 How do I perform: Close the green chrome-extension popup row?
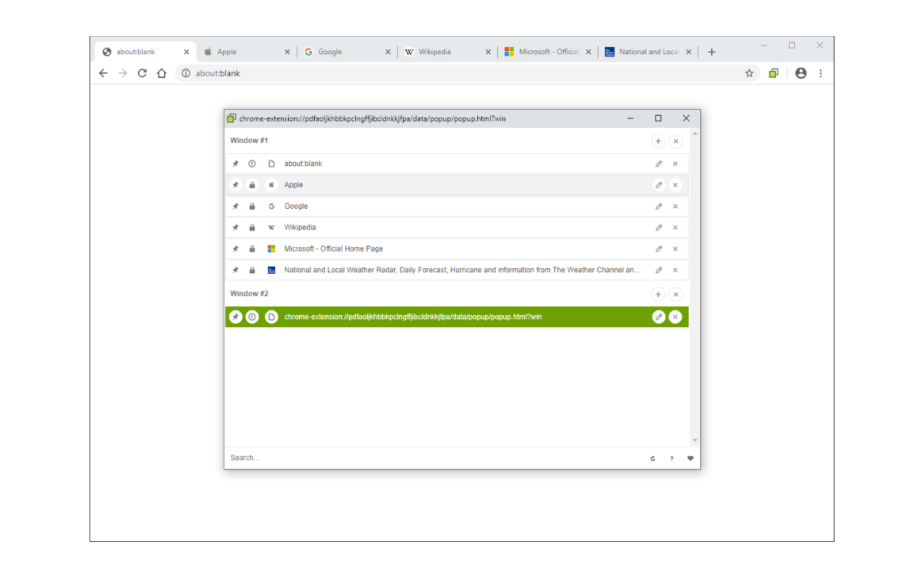(x=675, y=317)
